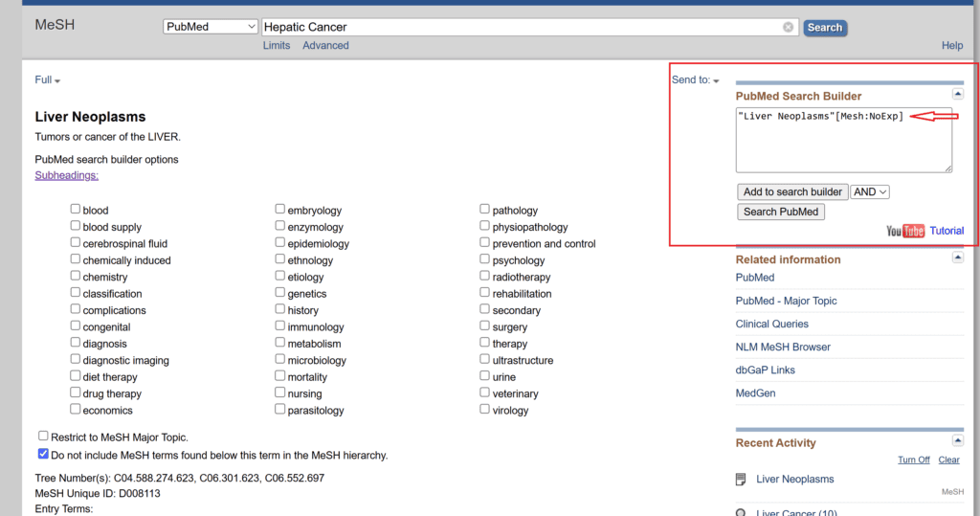Click inside the search builder text area

(844, 140)
